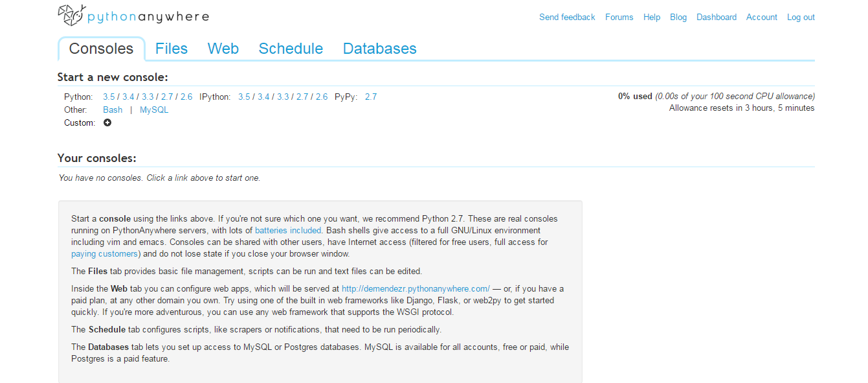Click the 'Start a new console:' heading
The width and height of the screenshot is (868, 383).
click(113, 77)
